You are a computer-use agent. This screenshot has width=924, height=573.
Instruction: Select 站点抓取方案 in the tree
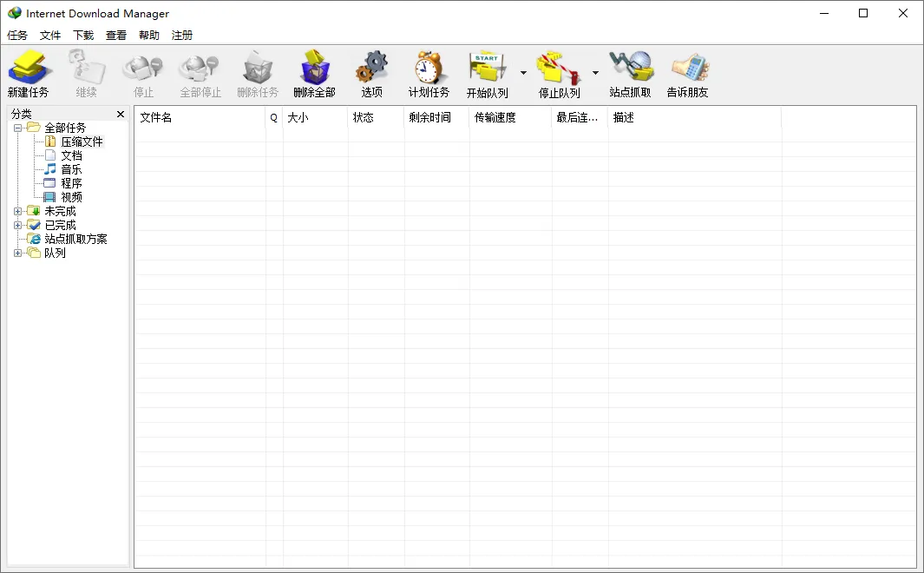[x=75, y=239]
